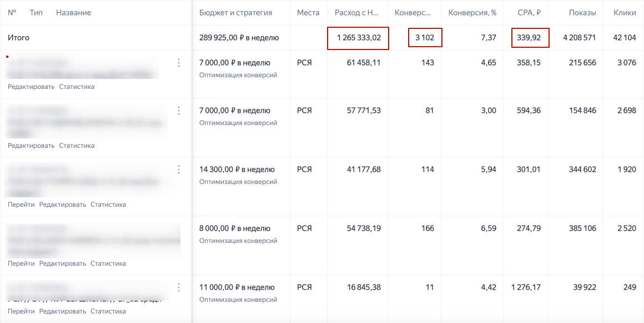Open three-dot menu of 41 177,68 campaign

179,170
